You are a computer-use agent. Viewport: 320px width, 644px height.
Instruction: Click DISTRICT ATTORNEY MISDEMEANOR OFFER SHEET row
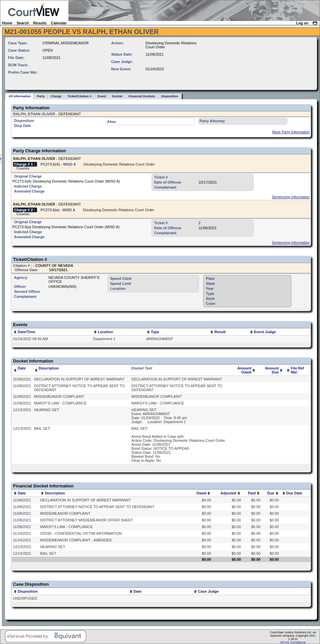tap(161, 520)
